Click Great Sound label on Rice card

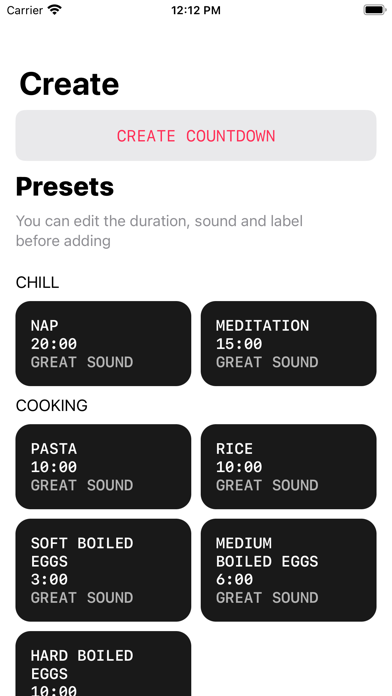tap(267, 485)
